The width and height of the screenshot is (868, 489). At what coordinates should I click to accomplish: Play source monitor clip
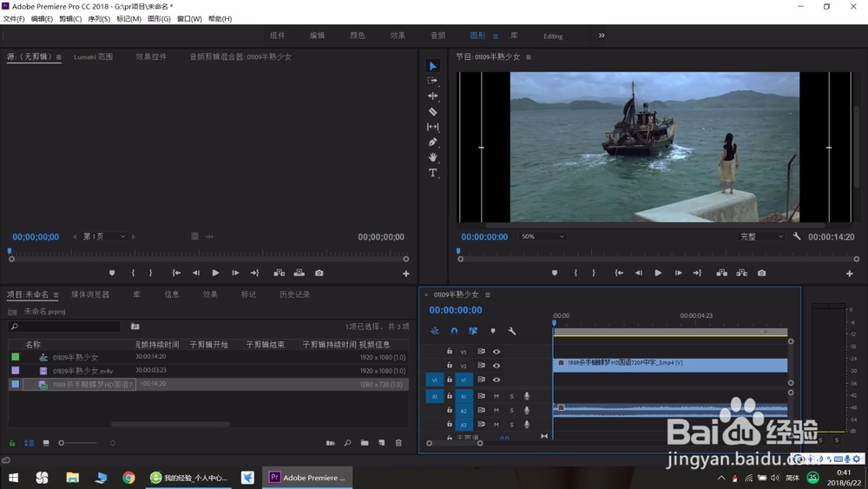pyautogui.click(x=215, y=273)
